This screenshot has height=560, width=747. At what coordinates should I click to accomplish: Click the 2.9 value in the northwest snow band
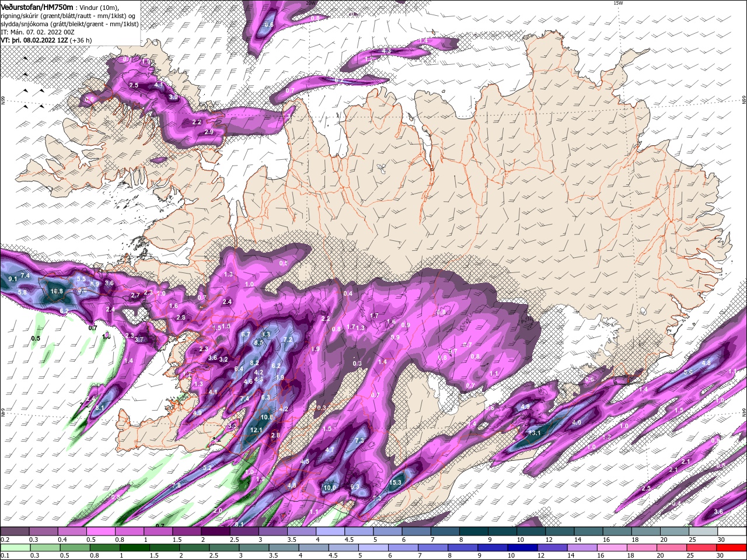pos(209,132)
